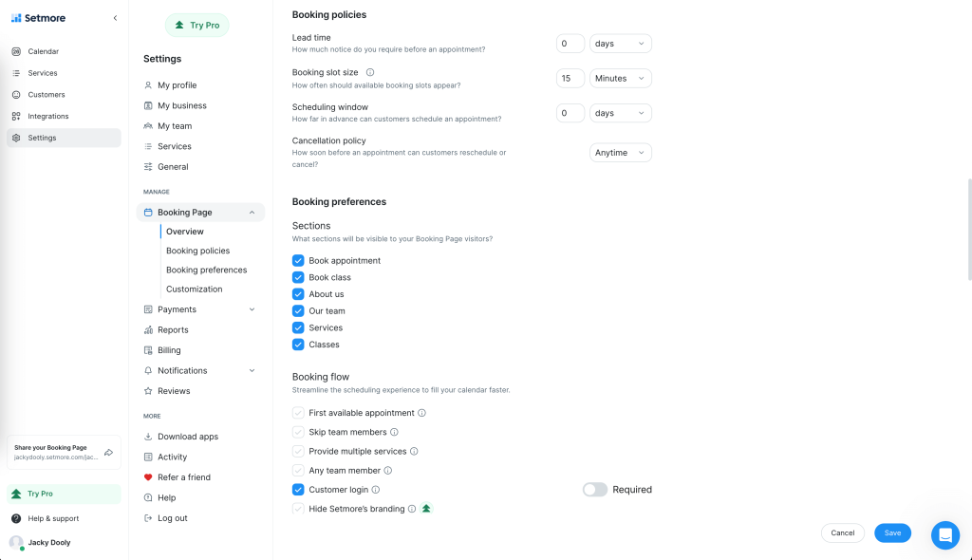Screen dimensions: 972x560
Task: Open the Cancellation policy Anytime dropdown
Action: (x=621, y=153)
